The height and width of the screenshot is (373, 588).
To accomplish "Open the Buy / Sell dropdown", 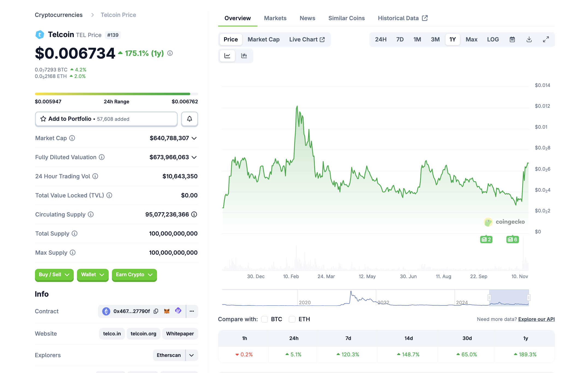I will [54, 275].
